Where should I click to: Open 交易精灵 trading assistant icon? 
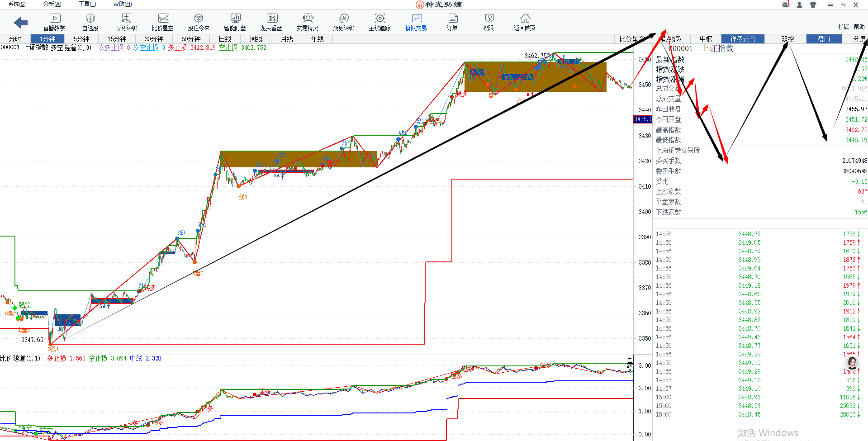tap(308, 22)
